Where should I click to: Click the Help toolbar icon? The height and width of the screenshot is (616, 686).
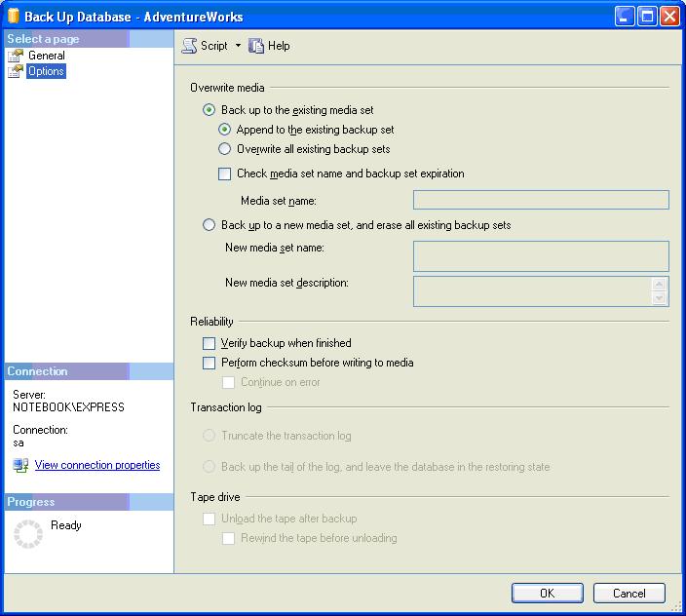tap(257, 46)
